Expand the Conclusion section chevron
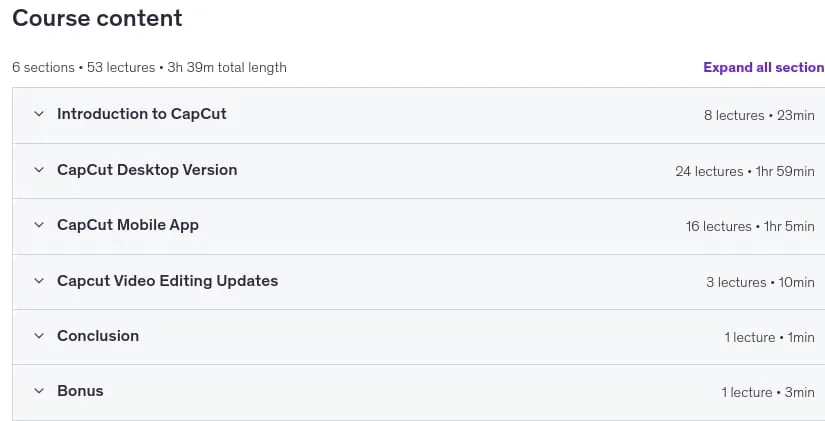The image size is (825, 421). tap(39, 336)
